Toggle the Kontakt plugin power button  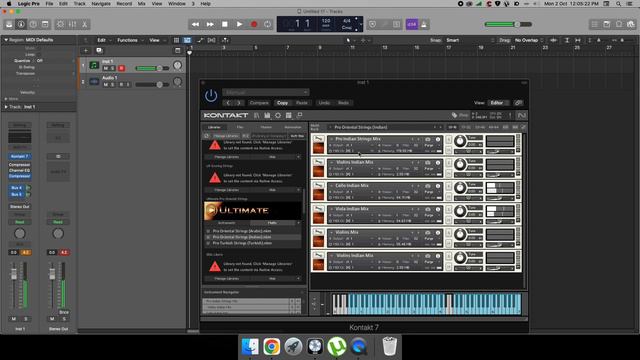[211, 96]
